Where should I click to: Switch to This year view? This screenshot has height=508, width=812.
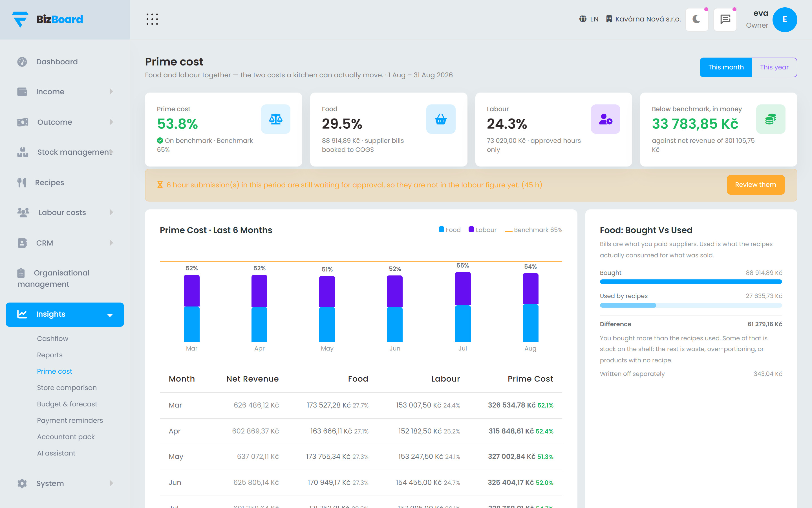click(774, 67)
